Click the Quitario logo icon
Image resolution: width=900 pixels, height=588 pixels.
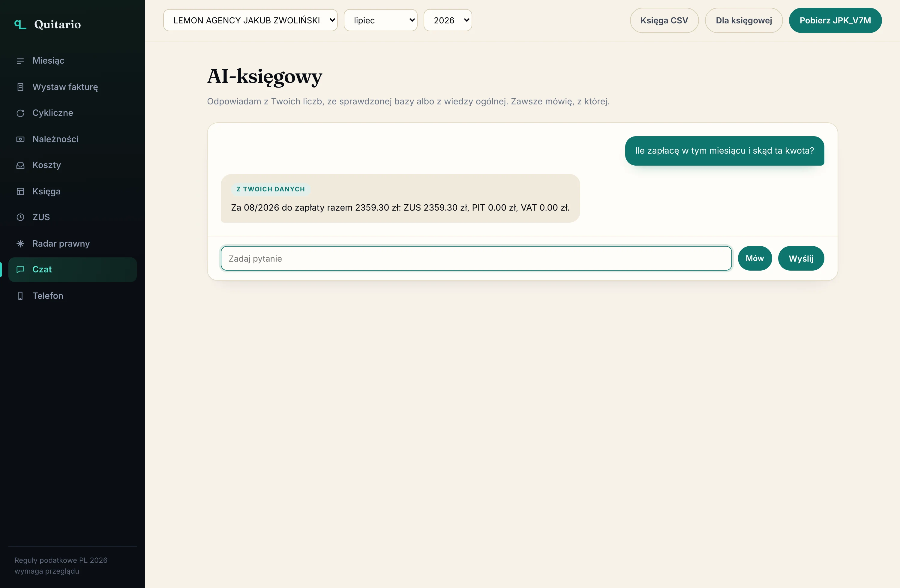click(x=20, y=25)
